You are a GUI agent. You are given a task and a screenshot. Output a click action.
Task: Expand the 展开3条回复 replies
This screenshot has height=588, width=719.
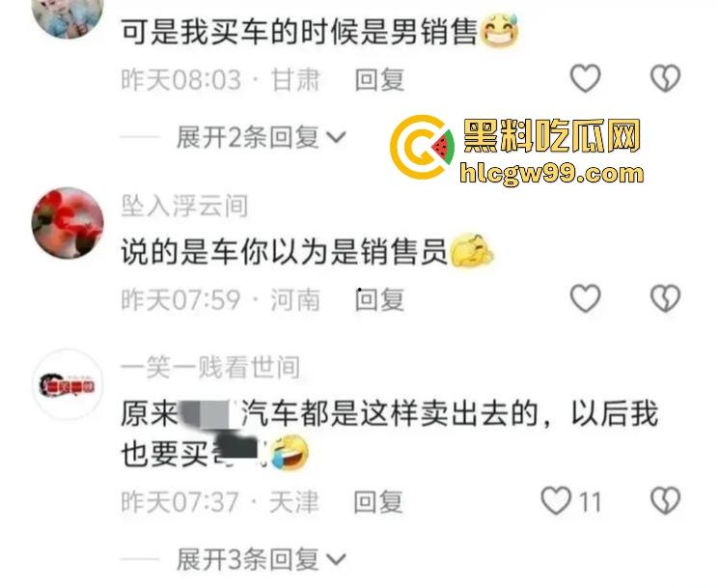coord(261,559)
